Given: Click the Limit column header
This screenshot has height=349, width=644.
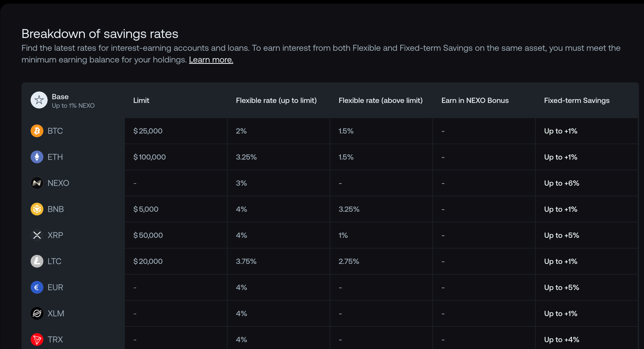Looking at the screenshot, I should pyautogui.click(x=141, y=100).
